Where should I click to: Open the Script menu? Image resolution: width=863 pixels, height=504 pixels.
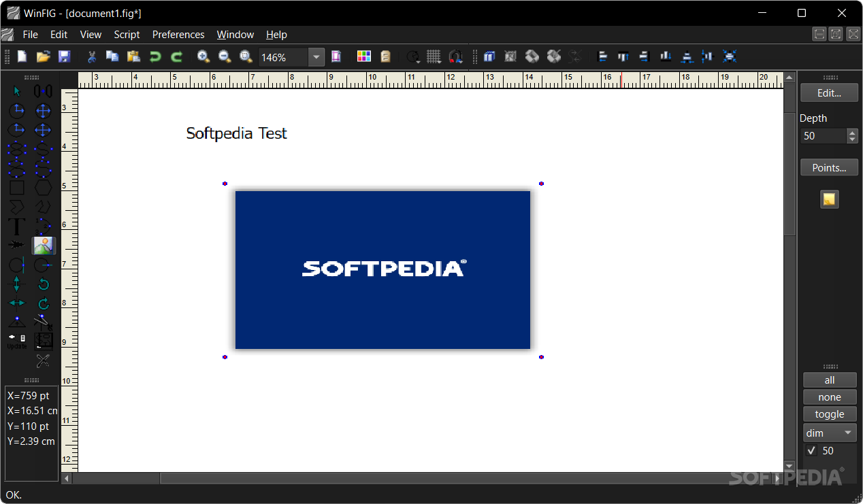tap(127, 35)
